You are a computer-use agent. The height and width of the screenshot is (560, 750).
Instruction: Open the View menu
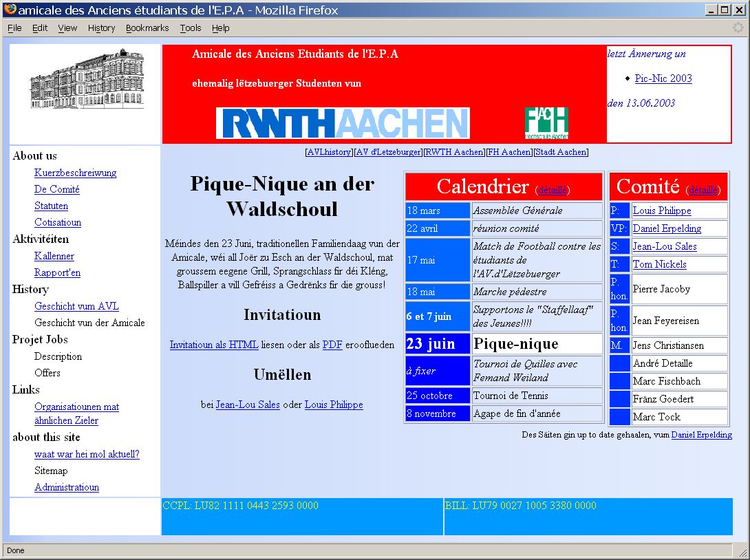(x=67, y=28)
